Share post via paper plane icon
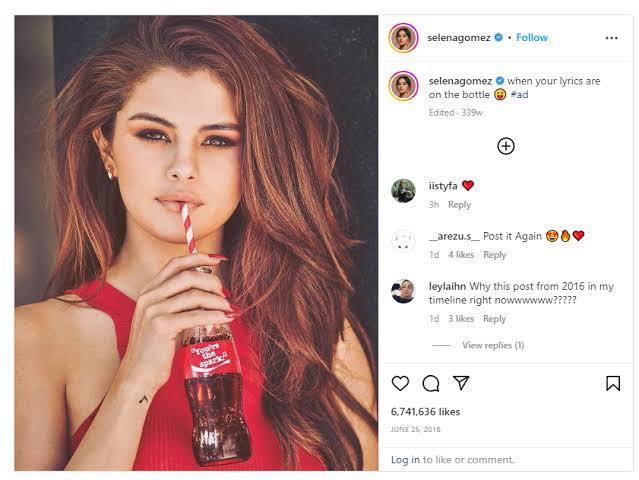639x480 pixels. pyautogui.click(x=461, y=383)
